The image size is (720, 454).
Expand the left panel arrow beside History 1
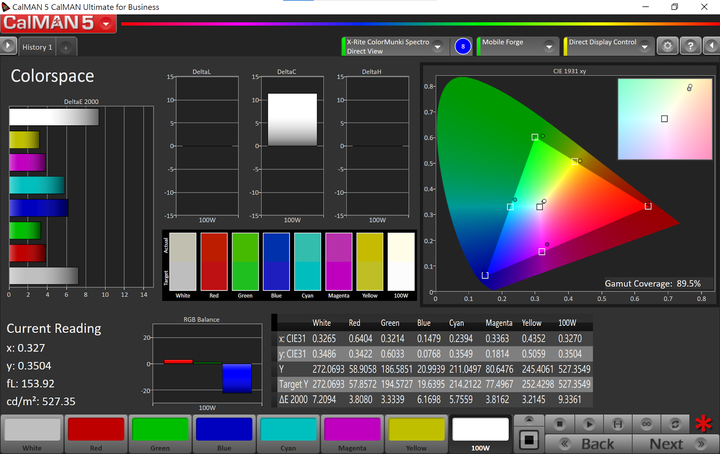pos(8,46)
